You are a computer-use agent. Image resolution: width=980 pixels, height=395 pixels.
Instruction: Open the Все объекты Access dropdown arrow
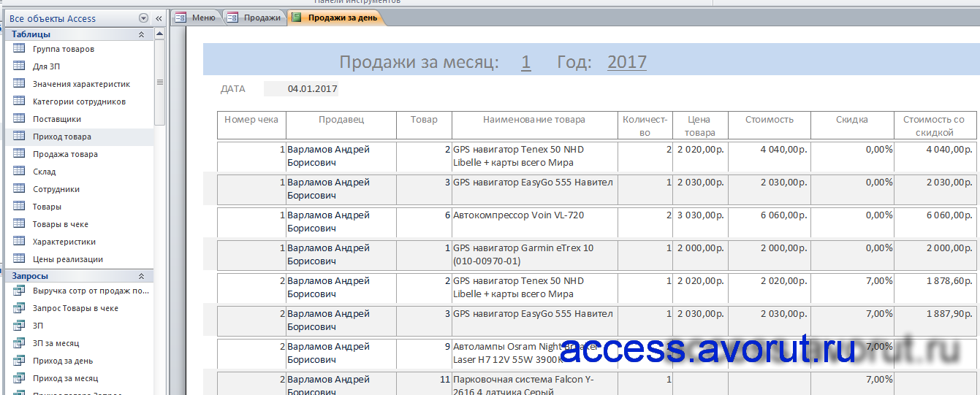[143, 18]
